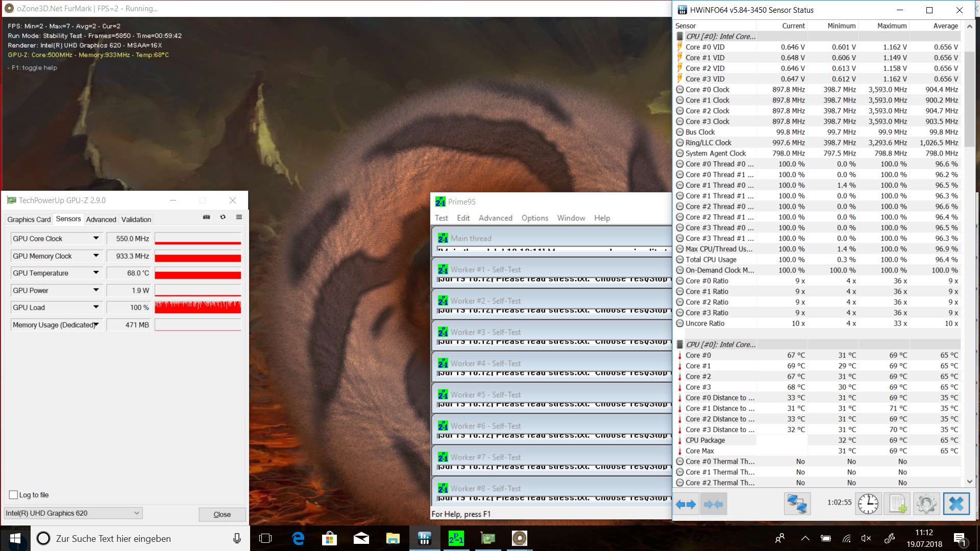The width and height of the screenshot is (980, 551).
Task: Switch to the Graphics Card tab
Action: (29, 219)
